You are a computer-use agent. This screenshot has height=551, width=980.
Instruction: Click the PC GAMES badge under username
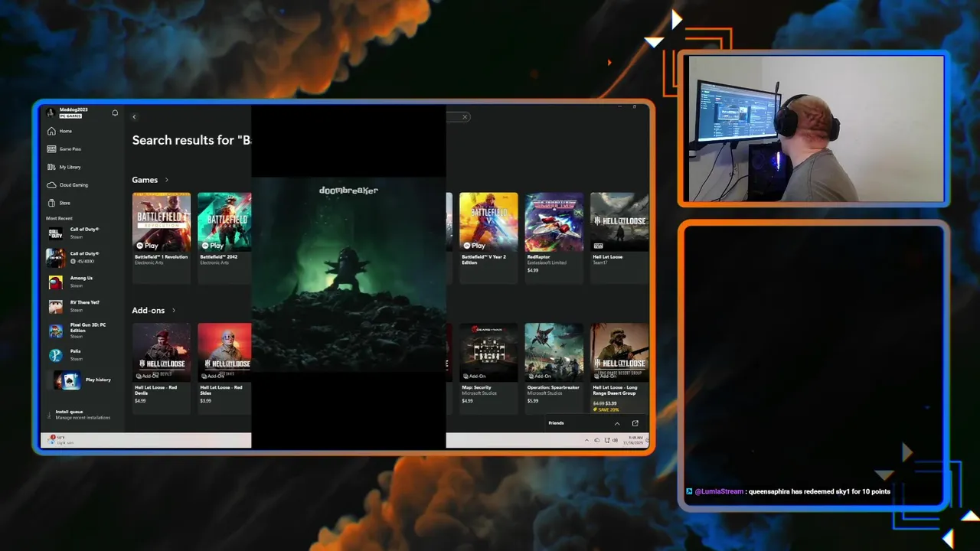70,116
